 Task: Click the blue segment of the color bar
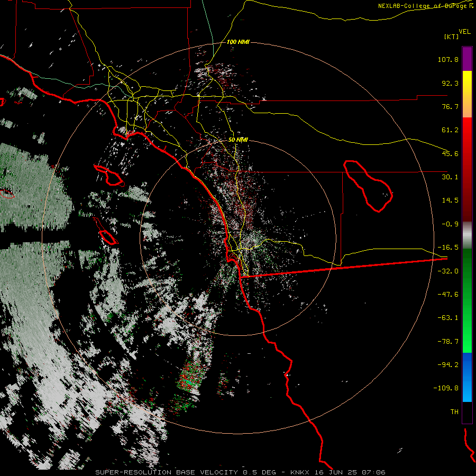tap(467, 377)
